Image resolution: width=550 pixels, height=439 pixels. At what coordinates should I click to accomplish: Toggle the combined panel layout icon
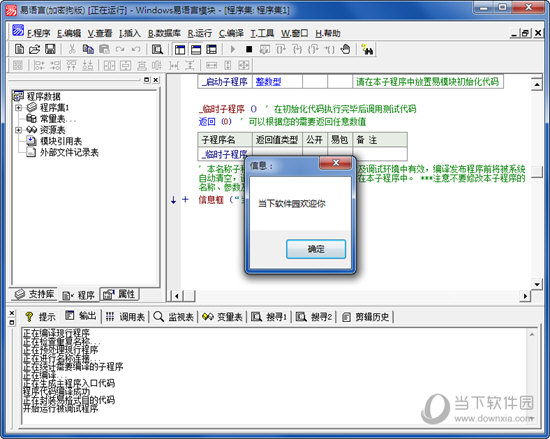(212, 49)
